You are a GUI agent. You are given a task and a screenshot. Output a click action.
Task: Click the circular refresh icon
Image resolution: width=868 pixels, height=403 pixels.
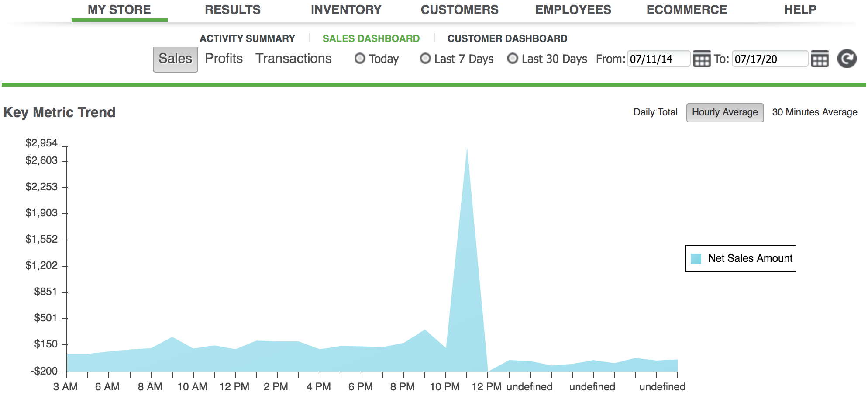(x=847, y=59)
